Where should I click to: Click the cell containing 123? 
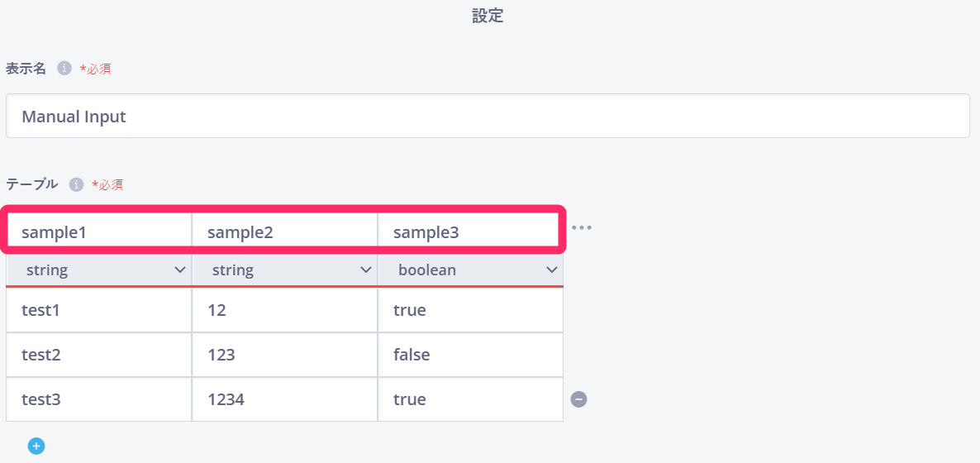click(284, 355)
